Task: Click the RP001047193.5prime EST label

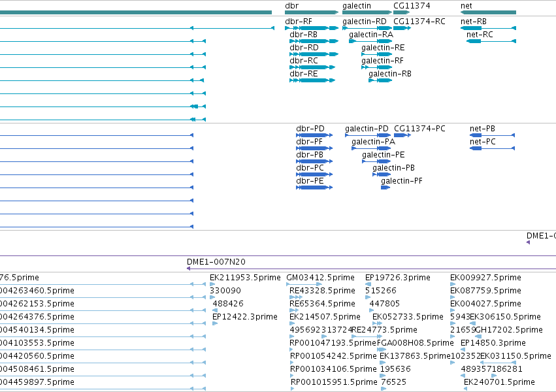Action: [333, 343]
